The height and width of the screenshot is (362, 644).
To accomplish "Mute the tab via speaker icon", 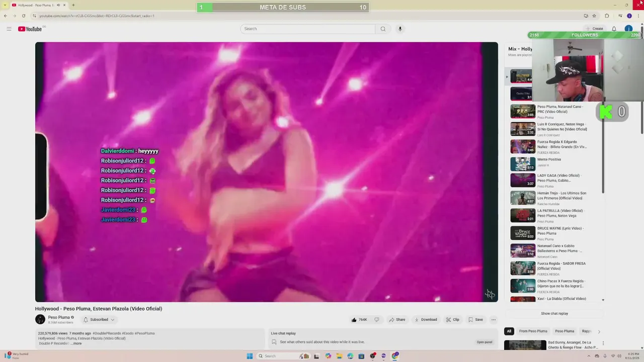I will (58, 5).
